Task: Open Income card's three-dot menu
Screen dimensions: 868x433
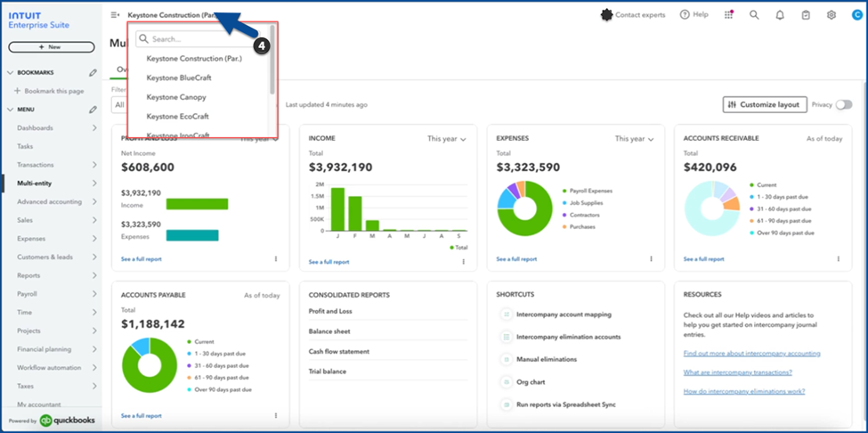Action: (463, 262)
